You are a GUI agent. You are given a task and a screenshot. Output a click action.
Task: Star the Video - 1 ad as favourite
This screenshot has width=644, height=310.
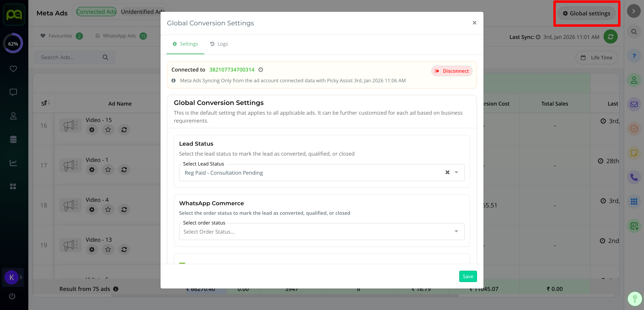click(108, 170)
